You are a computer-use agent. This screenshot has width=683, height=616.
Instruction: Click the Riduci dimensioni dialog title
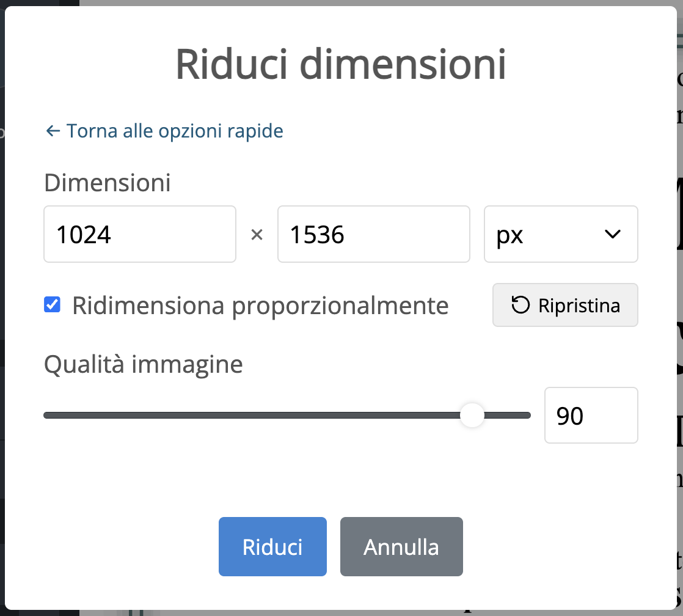(341, 63)
